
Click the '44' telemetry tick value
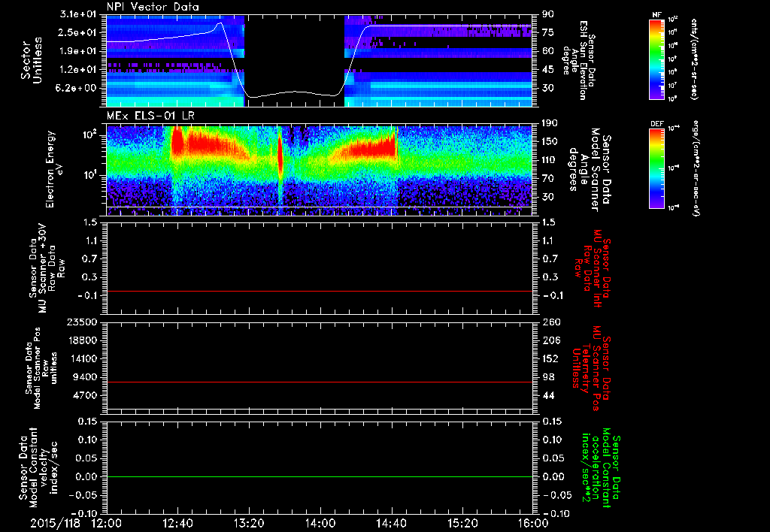(x=547, y=395)
